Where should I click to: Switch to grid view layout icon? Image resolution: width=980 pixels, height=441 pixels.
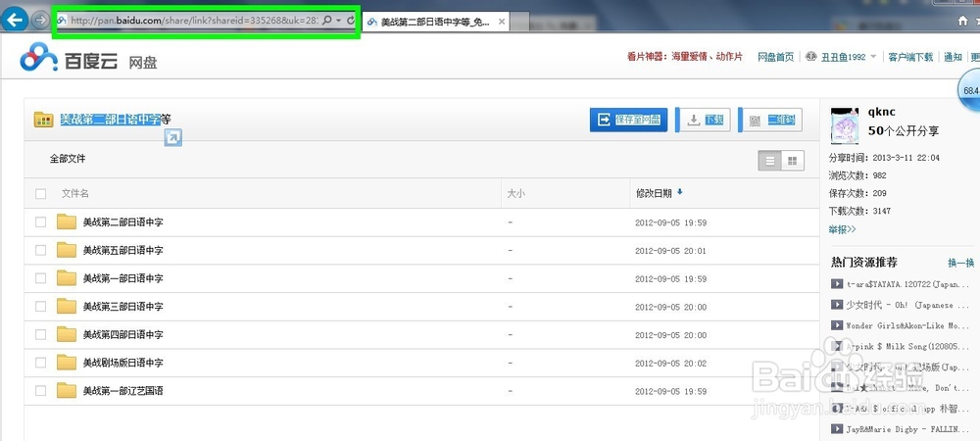point(792,161)
